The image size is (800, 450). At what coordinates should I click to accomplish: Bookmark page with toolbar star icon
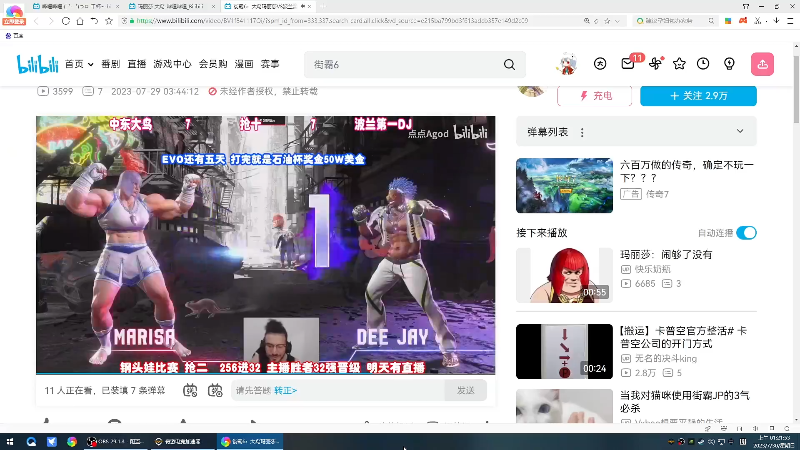(109, 21)
